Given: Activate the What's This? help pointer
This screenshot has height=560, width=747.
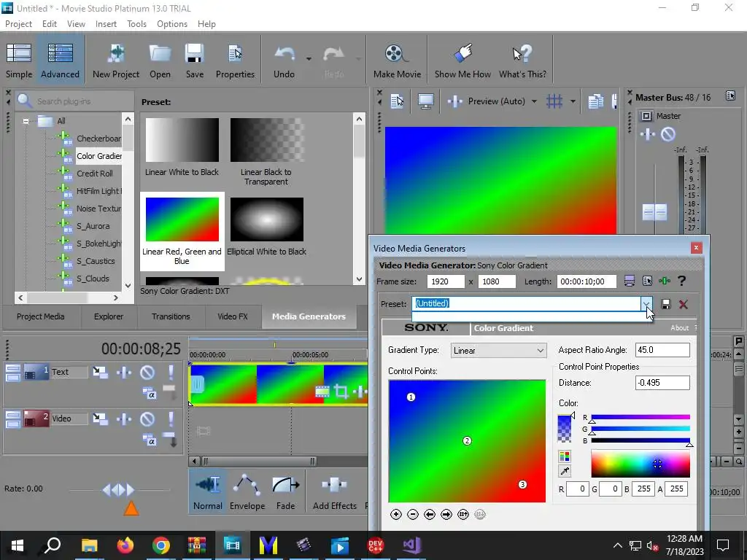Looking at the screenshot, I should (x=522, y=61).
